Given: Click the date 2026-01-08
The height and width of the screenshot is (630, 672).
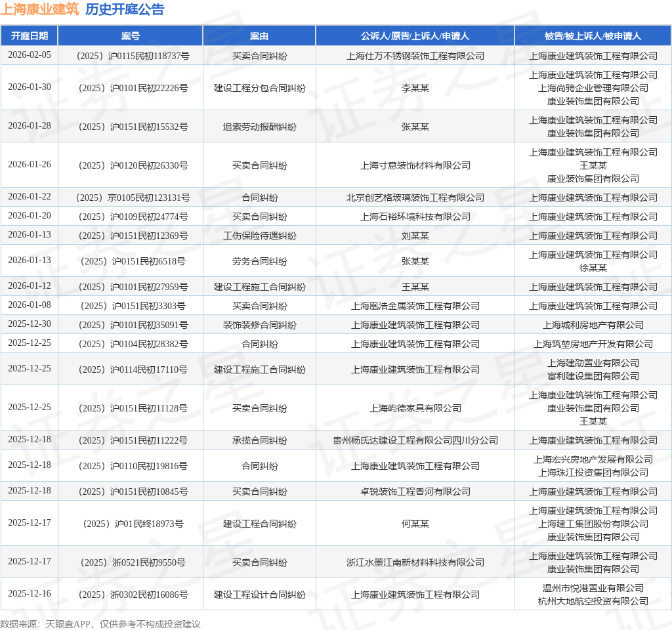Looking at the screenshot, I should (x=29, y=304).
